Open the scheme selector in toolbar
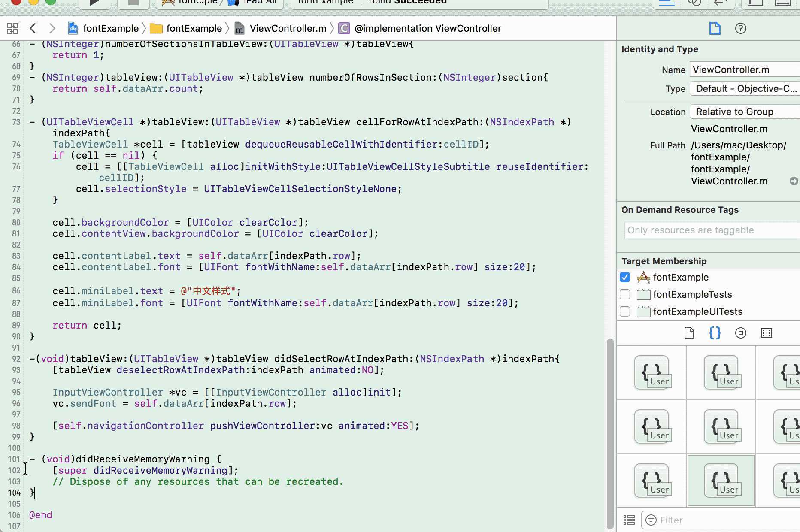The width and height of the screenshot is (800, 532). coord(190,3)
